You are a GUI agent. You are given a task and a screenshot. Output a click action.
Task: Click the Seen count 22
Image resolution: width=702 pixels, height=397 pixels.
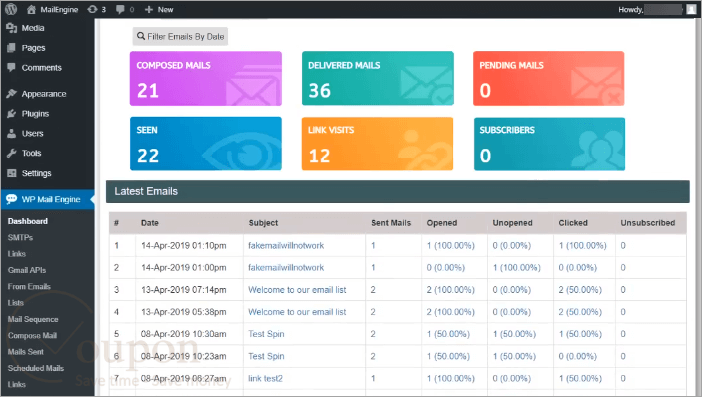pyautogui.click(x=148, y=156)
